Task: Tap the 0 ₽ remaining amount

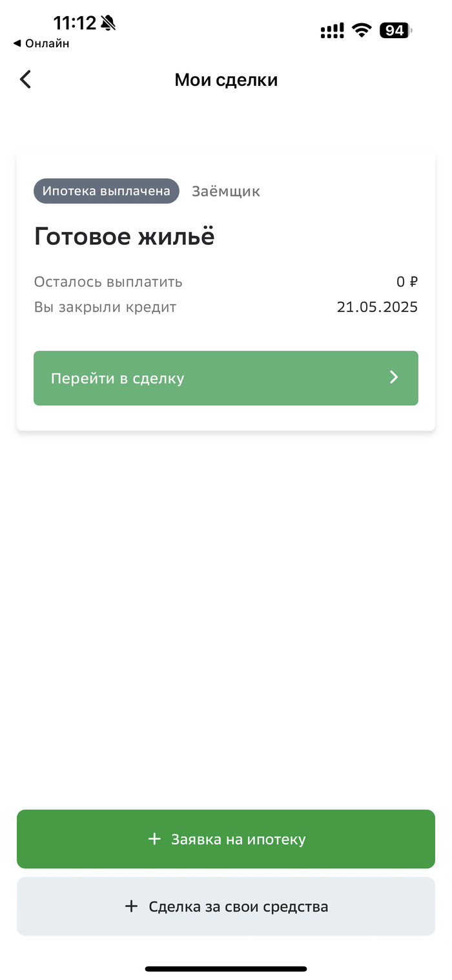Action: [407, 282]
